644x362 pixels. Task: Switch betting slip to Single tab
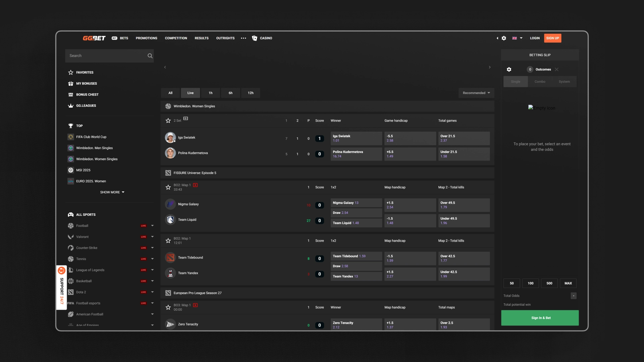click(516, 82)
